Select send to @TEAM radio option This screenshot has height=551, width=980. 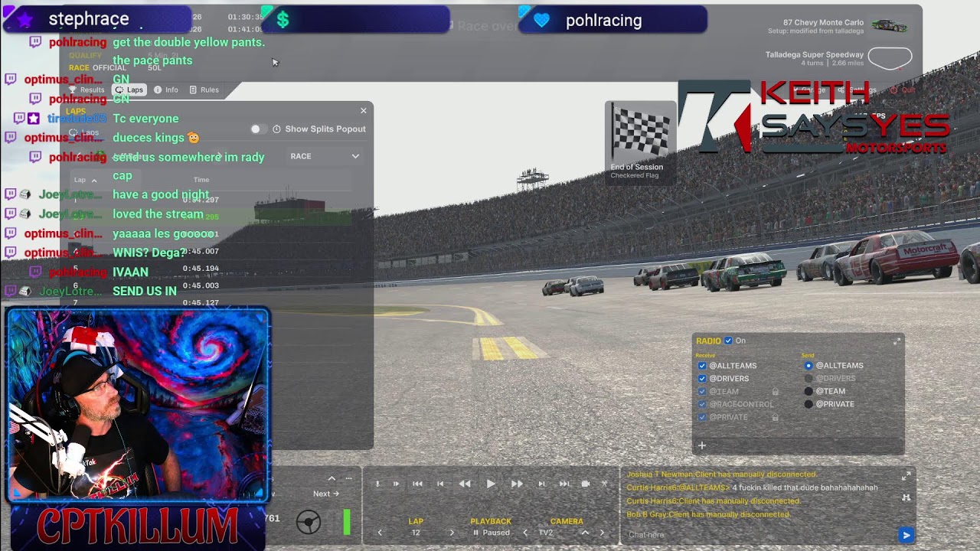point(808,391)
